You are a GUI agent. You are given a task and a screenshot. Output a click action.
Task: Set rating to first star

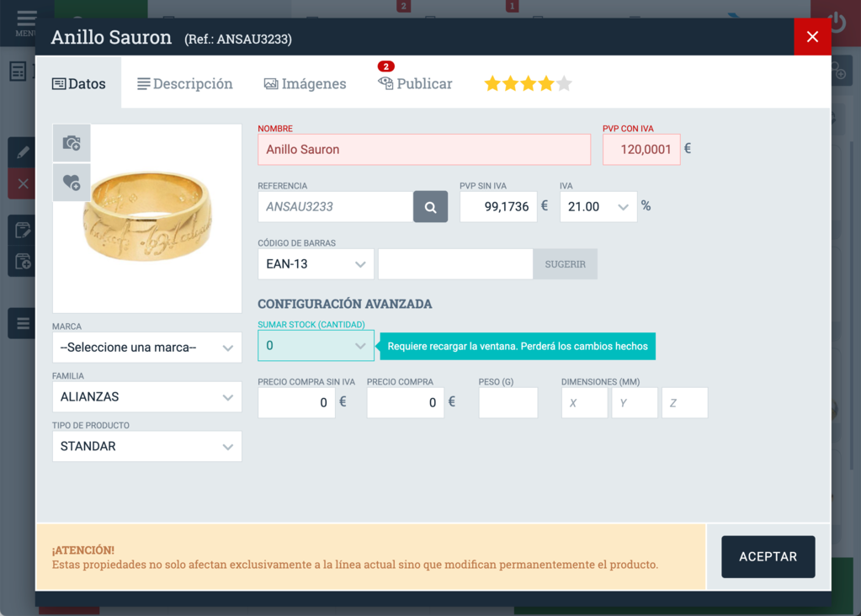pyautogui.click(x=492, y=84)
